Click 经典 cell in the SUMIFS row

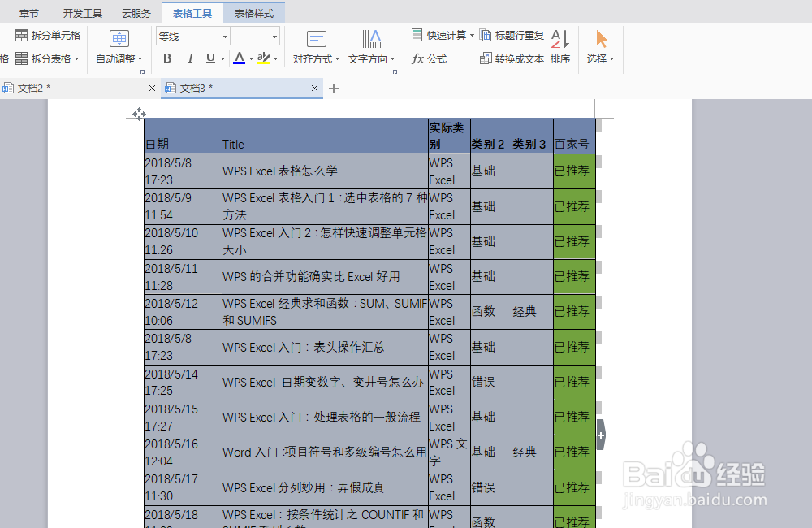pos(533,312)
